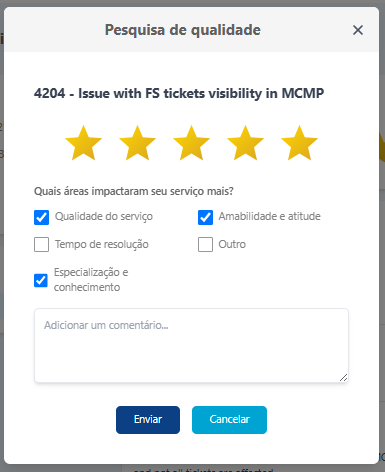Screen dimensions: 385x472
Task: Uncheck the Especialização e conhecimento checkbox
Action: tap(41, 280)
